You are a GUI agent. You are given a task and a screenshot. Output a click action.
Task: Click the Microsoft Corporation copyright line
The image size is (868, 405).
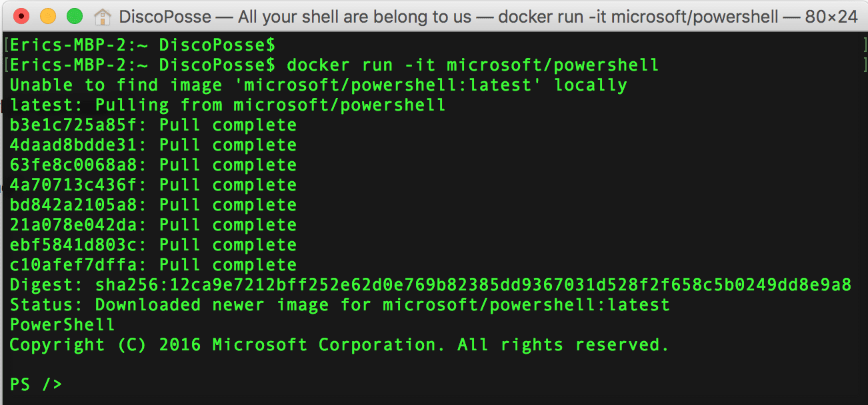pyautogui.click(x=339, y=345)
